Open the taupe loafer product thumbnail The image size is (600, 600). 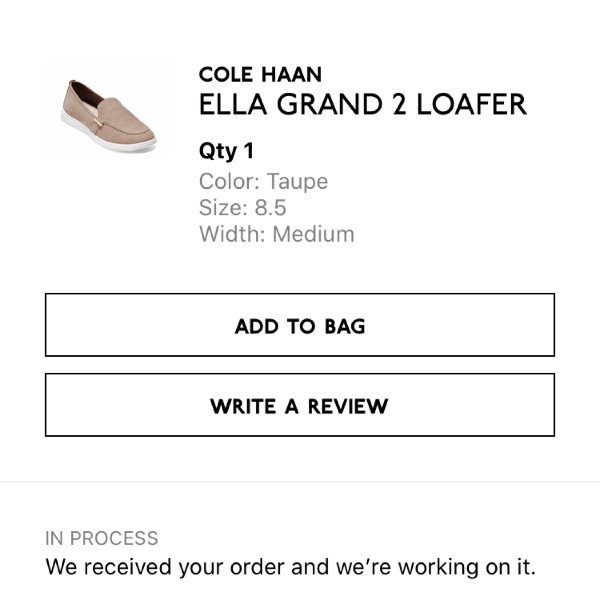[x=108, y=116]
